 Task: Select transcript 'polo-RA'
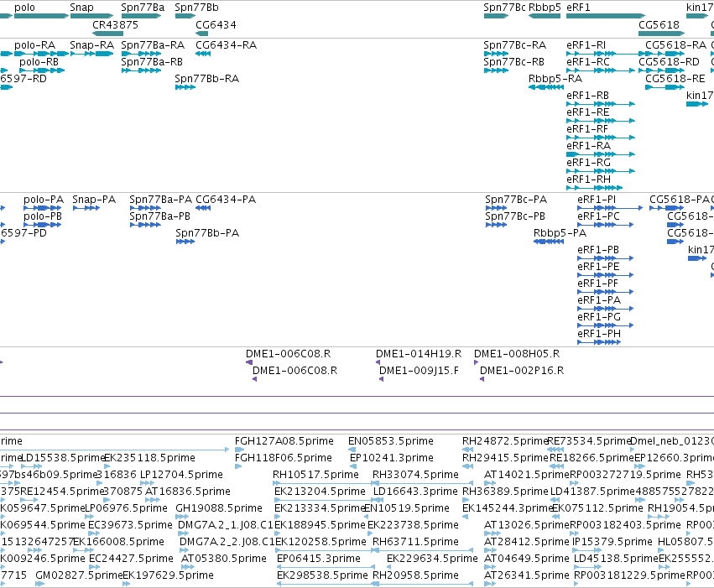point(35,45)
